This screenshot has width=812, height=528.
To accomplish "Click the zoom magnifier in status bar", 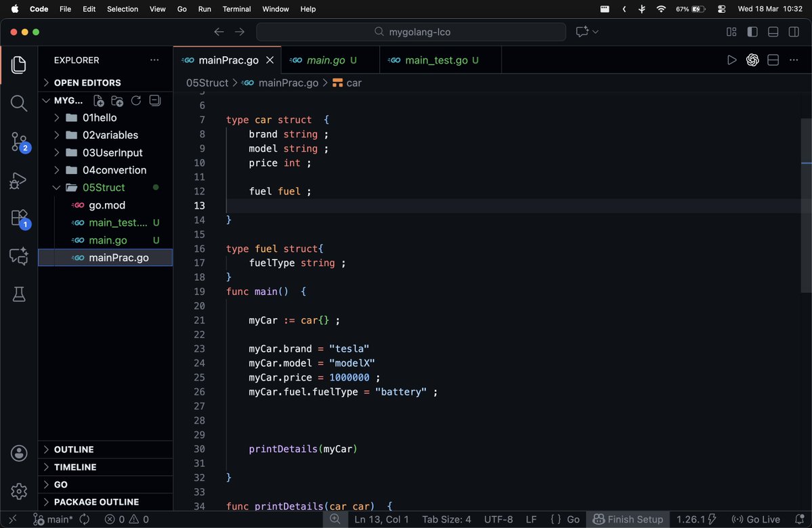I will click(x=335, y=519).
